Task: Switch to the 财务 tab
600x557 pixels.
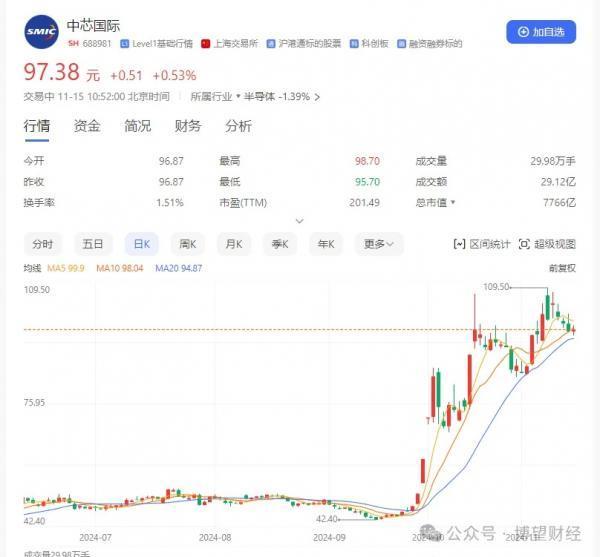Action: (188, 126)
